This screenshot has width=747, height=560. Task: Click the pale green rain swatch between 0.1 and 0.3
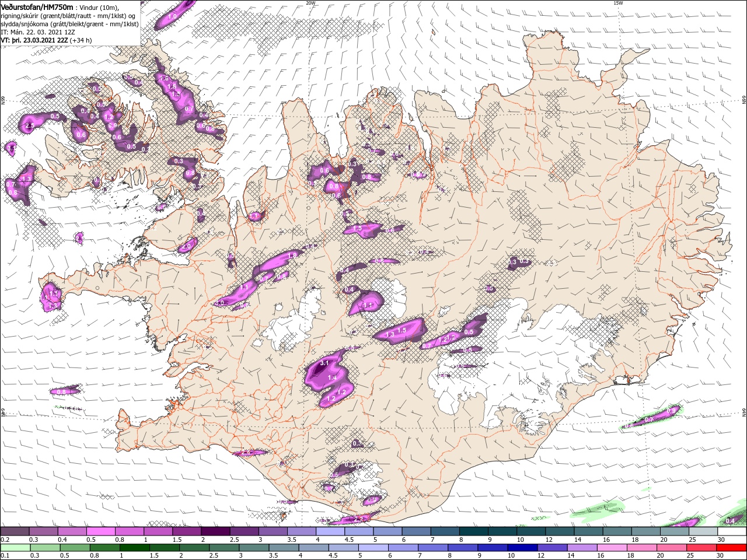17,548
